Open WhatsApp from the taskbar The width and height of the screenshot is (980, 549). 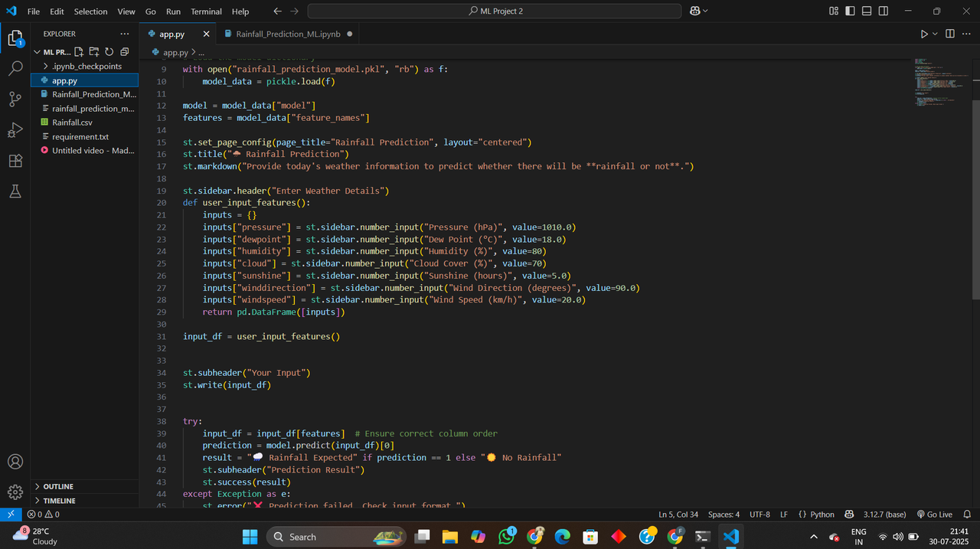tap(507, 537)
